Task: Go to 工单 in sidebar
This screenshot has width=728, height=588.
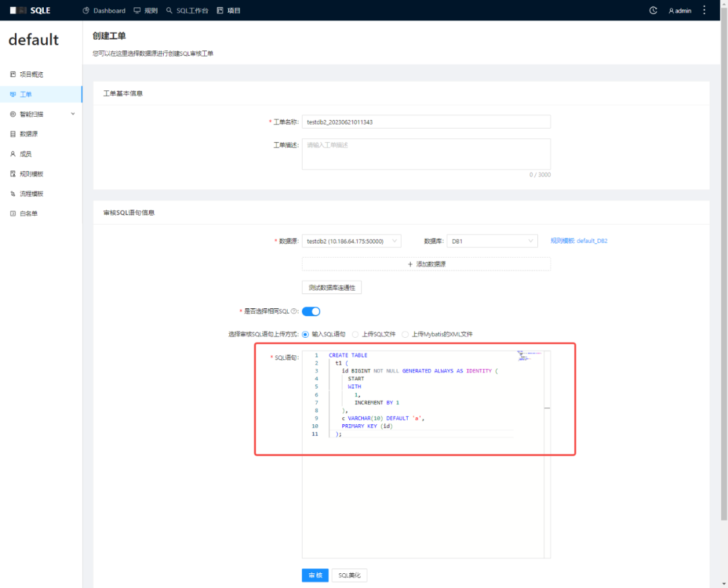Action: pos(41,94)
